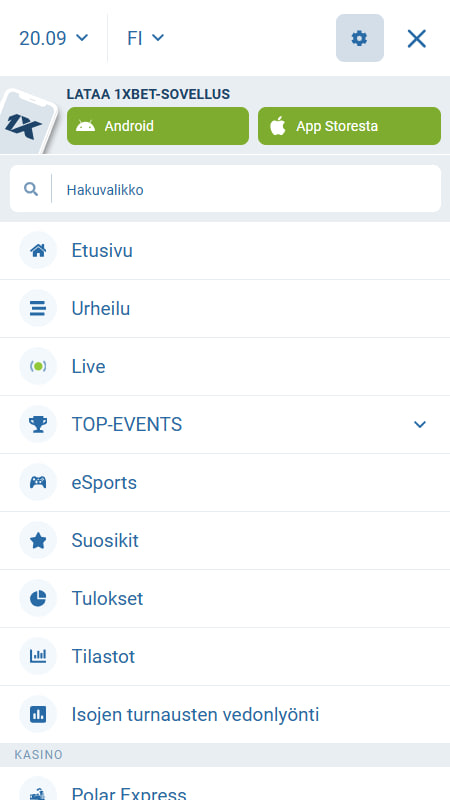Expand the TOP-EVENTS chevron
This screenshot has width=450, height=800.
click(419, 424)
